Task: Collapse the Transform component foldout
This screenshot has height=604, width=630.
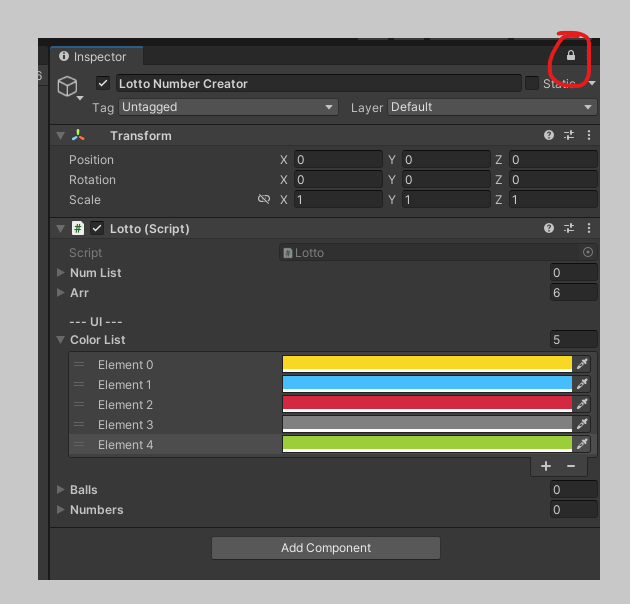Action: 61,135
